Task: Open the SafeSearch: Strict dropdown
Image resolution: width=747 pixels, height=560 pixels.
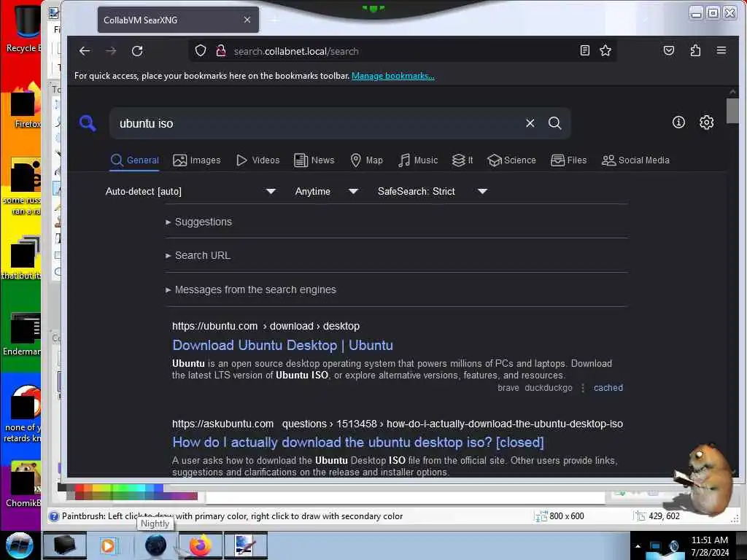Action: click(x=433, y=192)
